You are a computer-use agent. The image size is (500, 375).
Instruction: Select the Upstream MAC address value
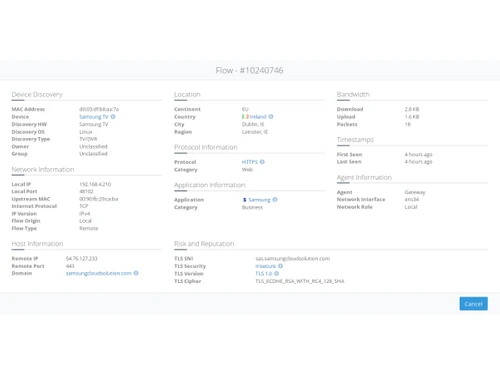[99, 199]
